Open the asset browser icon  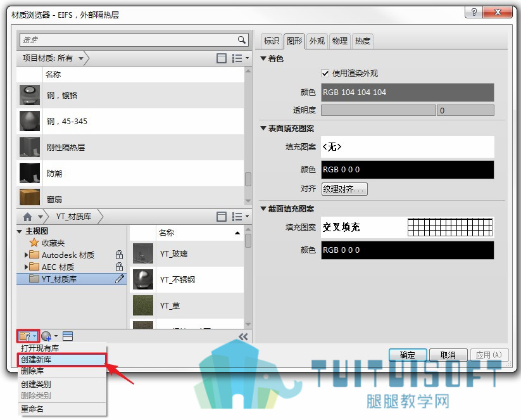coord(68,336)
